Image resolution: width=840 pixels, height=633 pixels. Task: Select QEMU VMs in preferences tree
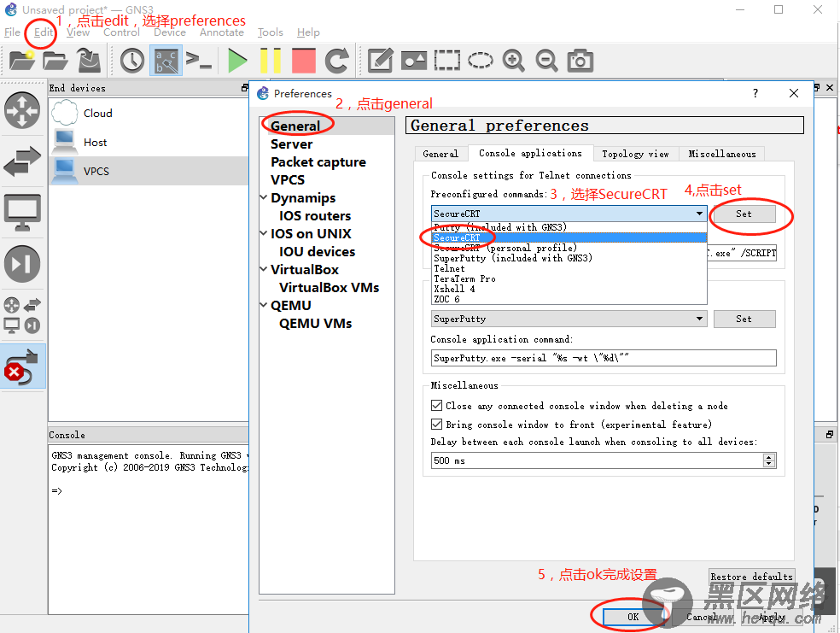(315, 323)
